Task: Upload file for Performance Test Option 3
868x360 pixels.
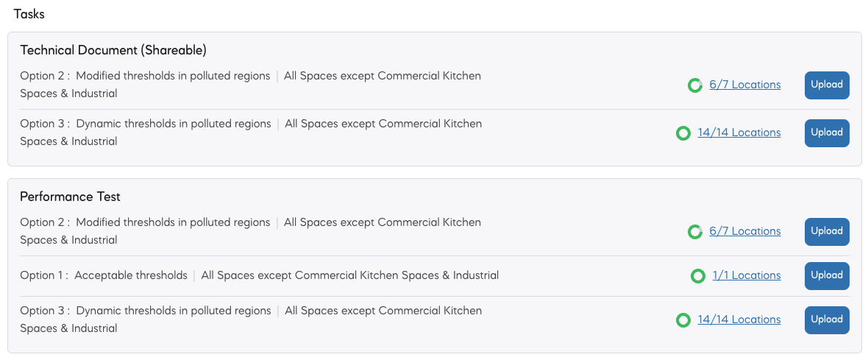Action: (x=827, y=320)
